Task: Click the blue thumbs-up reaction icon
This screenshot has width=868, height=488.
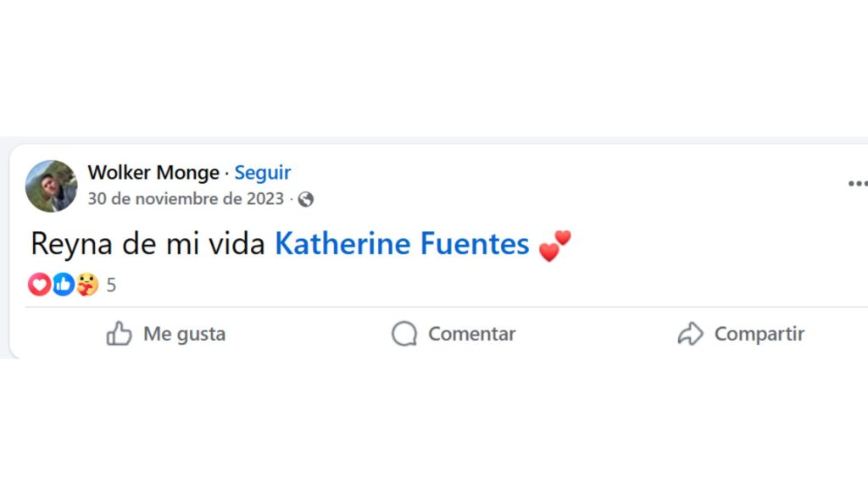Action: coord(63,285)
